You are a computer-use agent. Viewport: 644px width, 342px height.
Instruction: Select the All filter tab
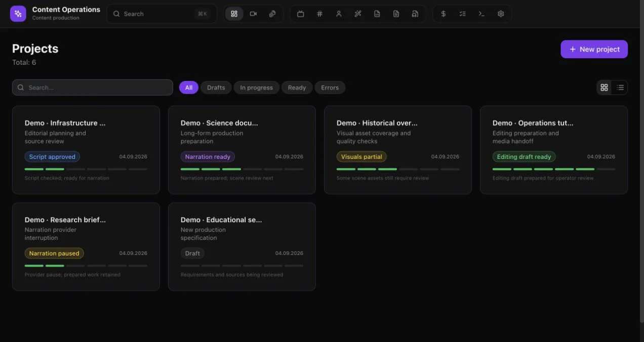pyautogui.click(x=189, y=88)
